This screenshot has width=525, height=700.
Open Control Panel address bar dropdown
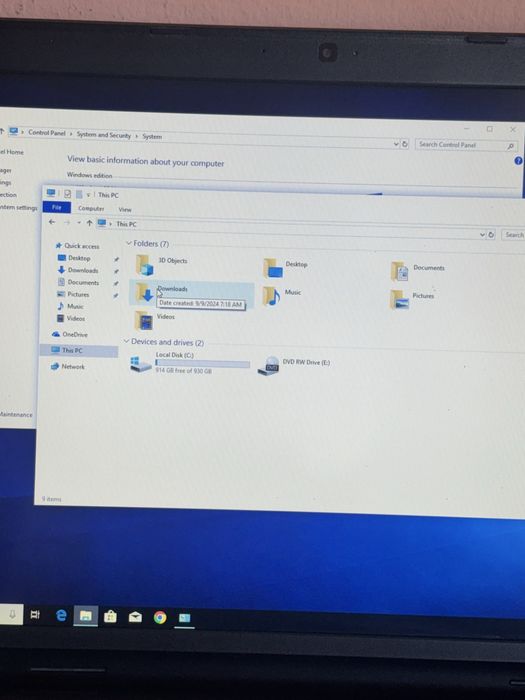pyautogui.click(x=396, y=144)
